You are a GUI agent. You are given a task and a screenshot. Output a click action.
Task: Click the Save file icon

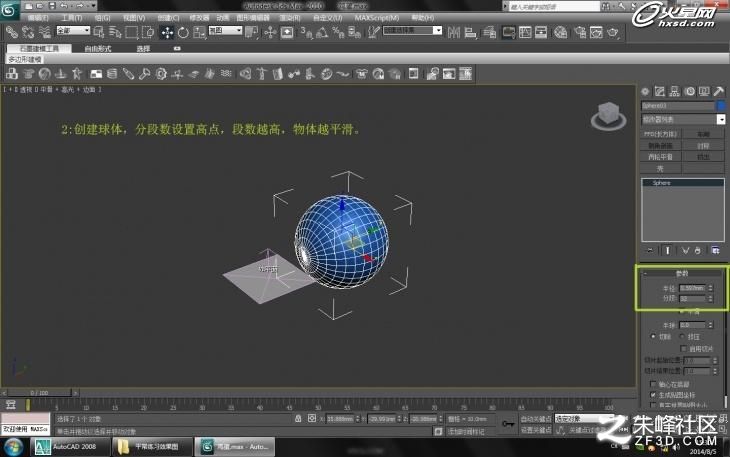click(x=52, y=6)
